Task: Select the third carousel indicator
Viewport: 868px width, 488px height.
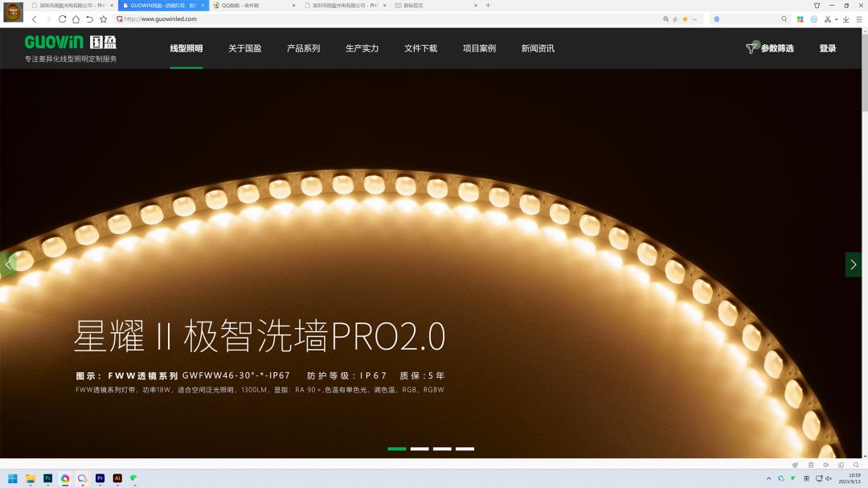Action: (x=442, y=449)
